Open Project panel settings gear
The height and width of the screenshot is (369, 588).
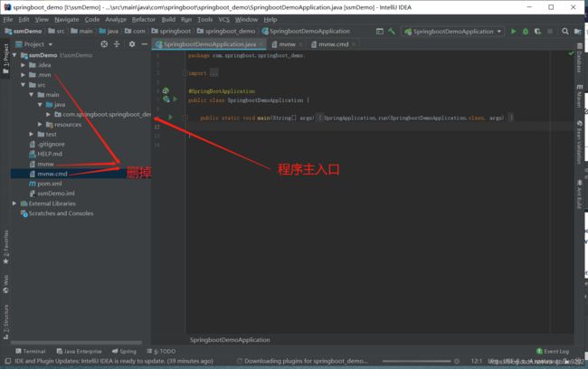coord(132,44)
